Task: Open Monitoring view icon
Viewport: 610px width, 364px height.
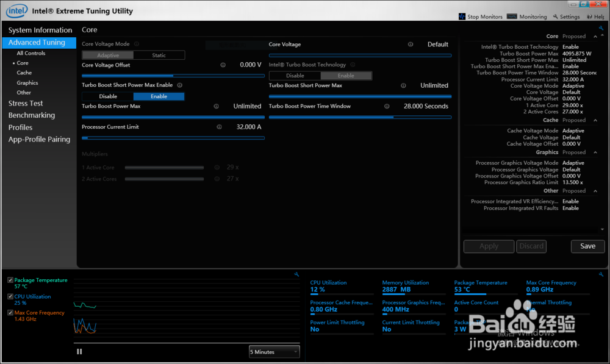Action: point(512,16)
